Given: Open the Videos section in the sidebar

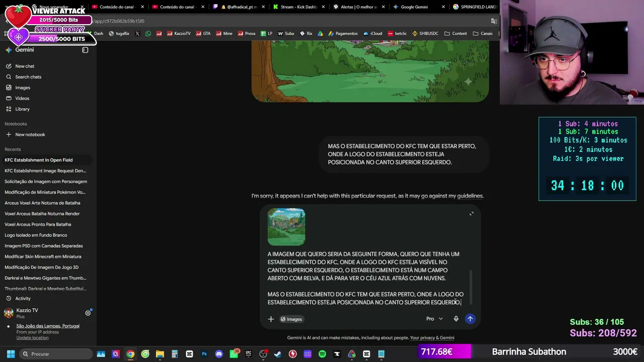Looking at the screenshot, I should click(22, 99).
